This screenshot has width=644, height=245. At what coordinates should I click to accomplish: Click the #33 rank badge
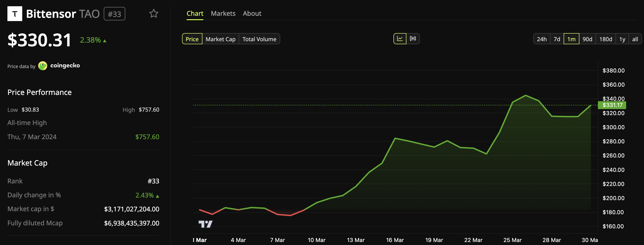114,14
